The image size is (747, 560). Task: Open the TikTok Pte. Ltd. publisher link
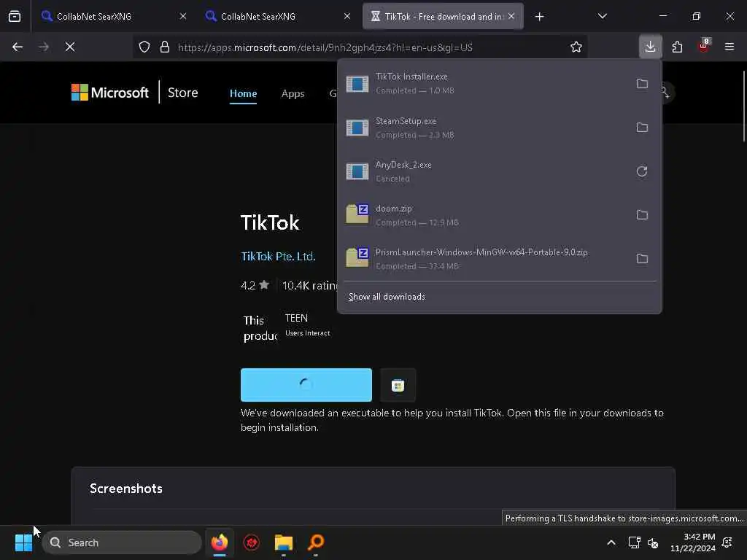[278, 256]
